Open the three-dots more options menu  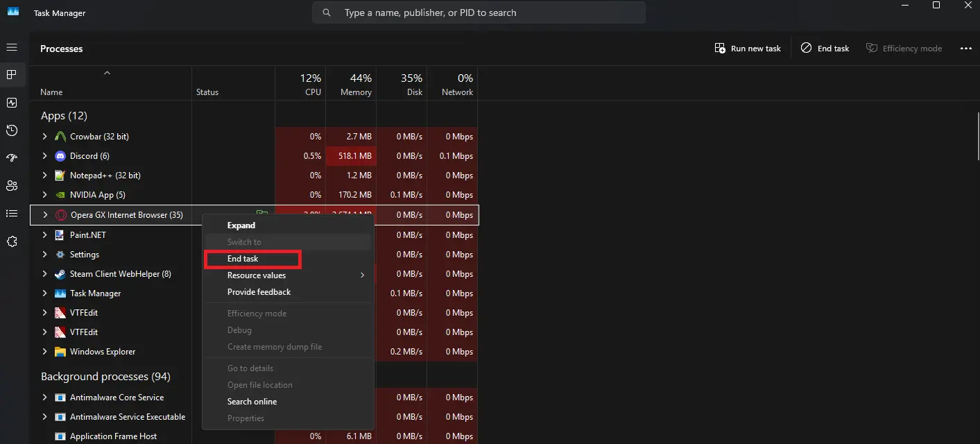coord(965,49)
